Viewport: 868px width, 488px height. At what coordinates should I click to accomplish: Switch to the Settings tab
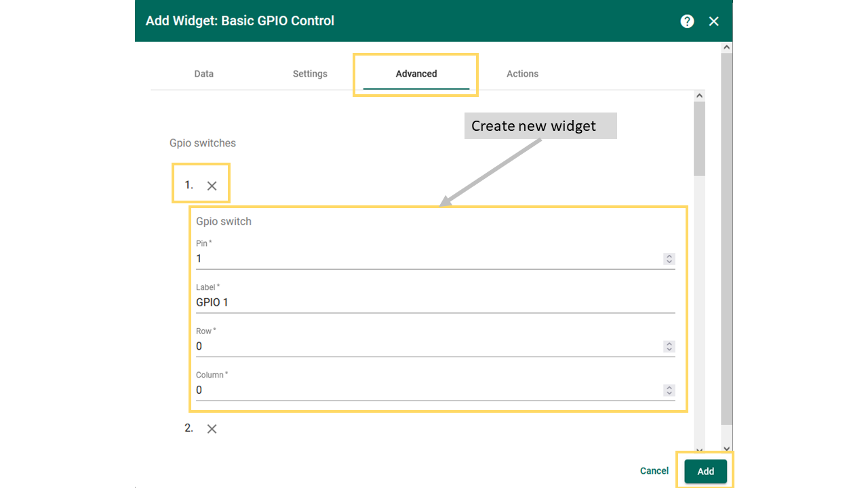(310, 74)
